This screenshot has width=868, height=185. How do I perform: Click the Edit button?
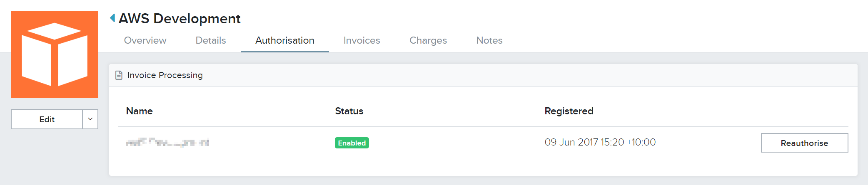(x=47, y=119)
